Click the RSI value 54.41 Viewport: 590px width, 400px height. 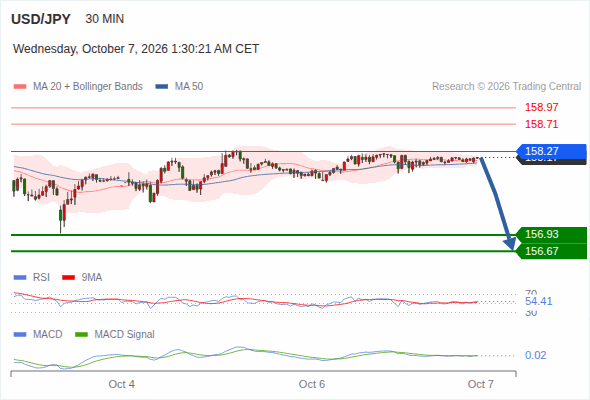point(539,301)
